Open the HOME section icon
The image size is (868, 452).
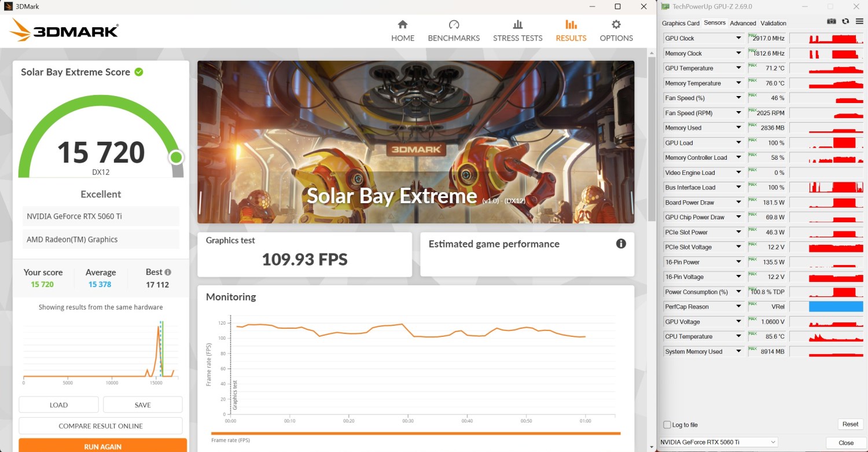(403, 24)
